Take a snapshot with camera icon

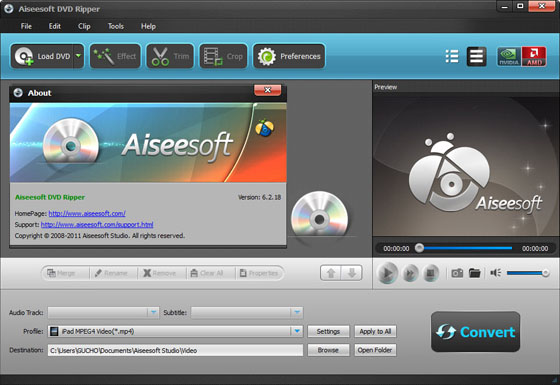[x=457, y=273]
